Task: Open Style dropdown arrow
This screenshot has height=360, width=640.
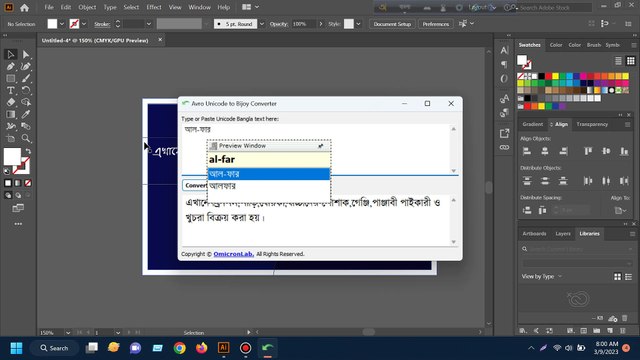Action: coord(358,24)
